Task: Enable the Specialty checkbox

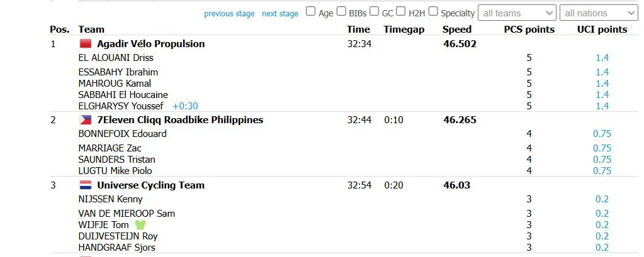Action: (433, 11)
